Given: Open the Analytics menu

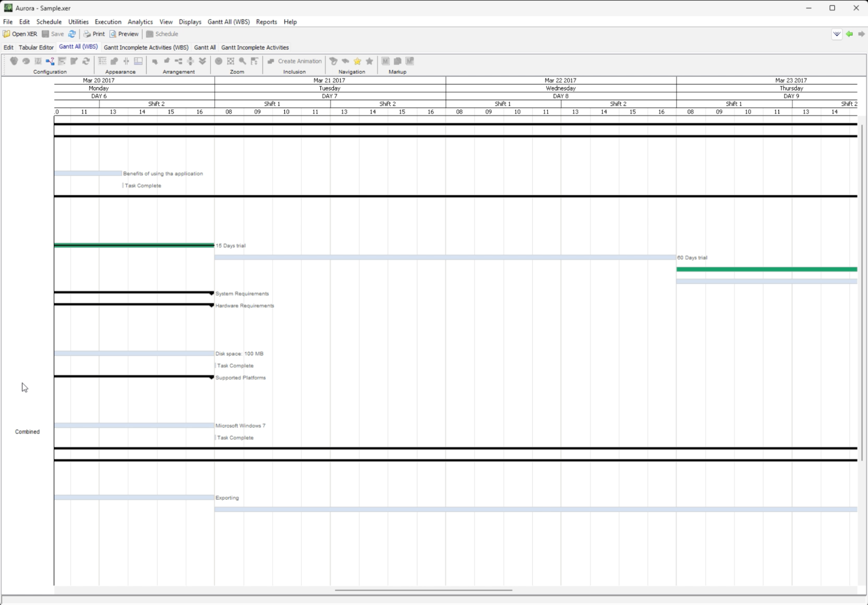Looking at the screenshot, I should (x=140, y=22).
